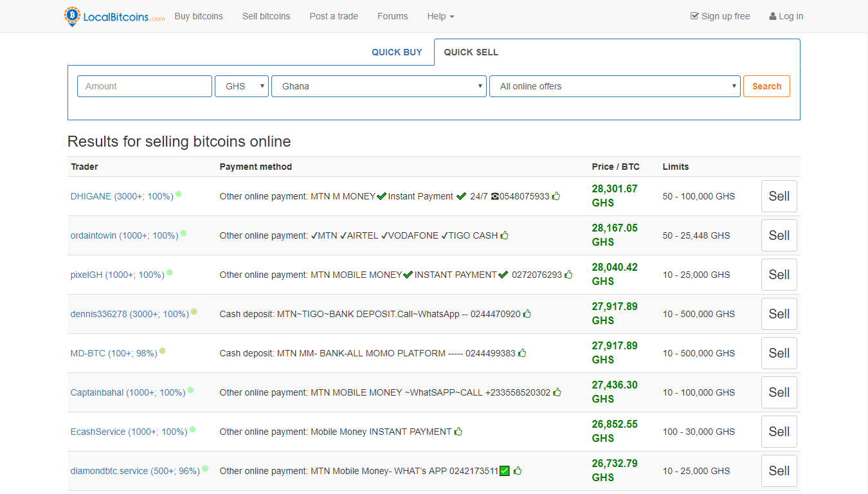Click the Payment method column header
Viewport: 868px width, 494px height.
[x=256, y=167]
